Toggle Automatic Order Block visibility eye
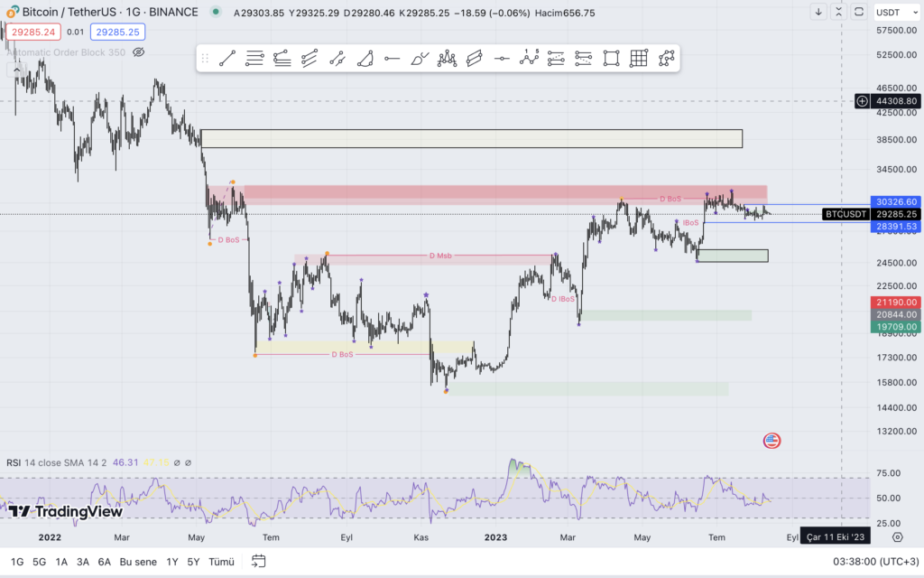924x578 pixels. pyautogui.click(x=138, y=52)
